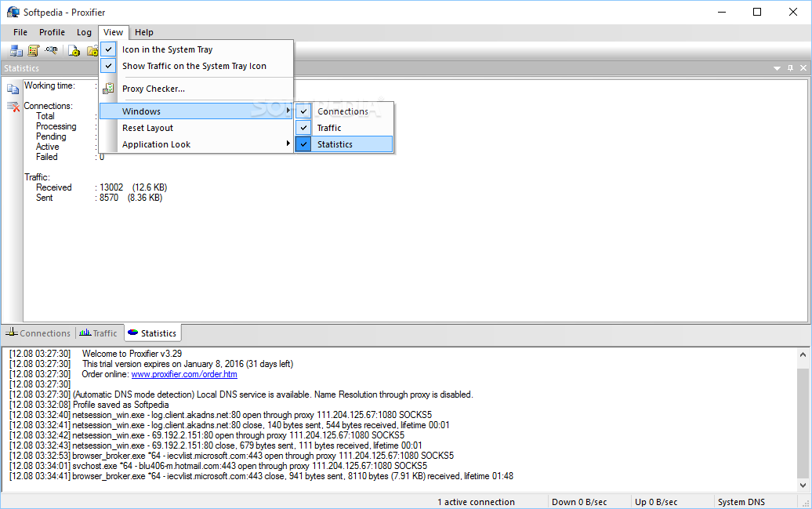Open www.proxifier.com/order.htm link
The image size is (812, 509).
(184, 374)
